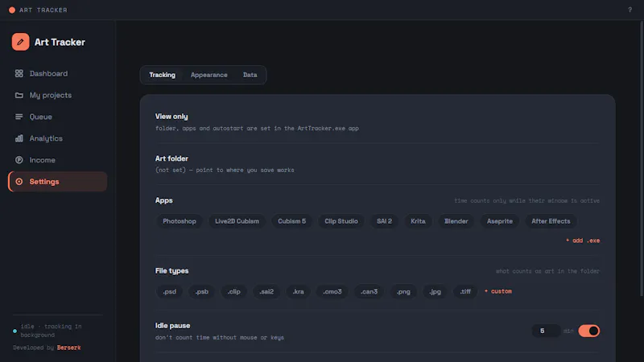Toggle the Idle pause switch
The image size is (644, 362).
pos(589,331)
